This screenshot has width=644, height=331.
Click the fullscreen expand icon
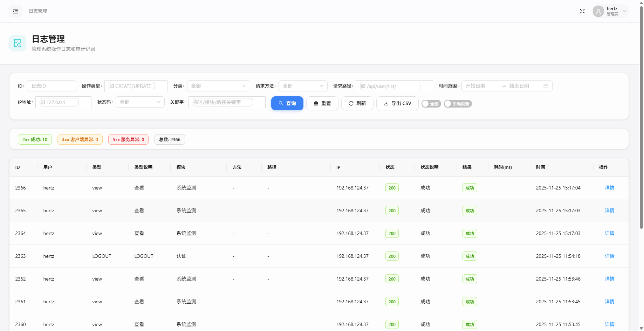582,11
